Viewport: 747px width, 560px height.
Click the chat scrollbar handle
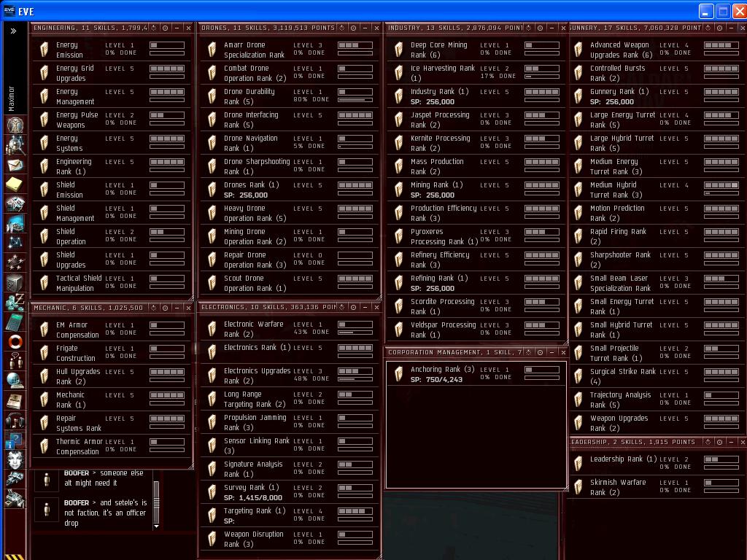pos(156,502)
